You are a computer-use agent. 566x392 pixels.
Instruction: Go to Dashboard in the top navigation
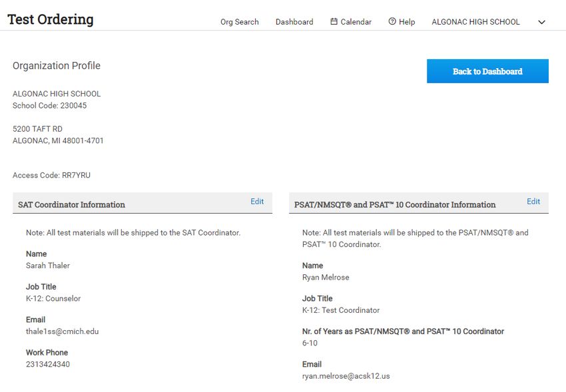pos(294,22)
